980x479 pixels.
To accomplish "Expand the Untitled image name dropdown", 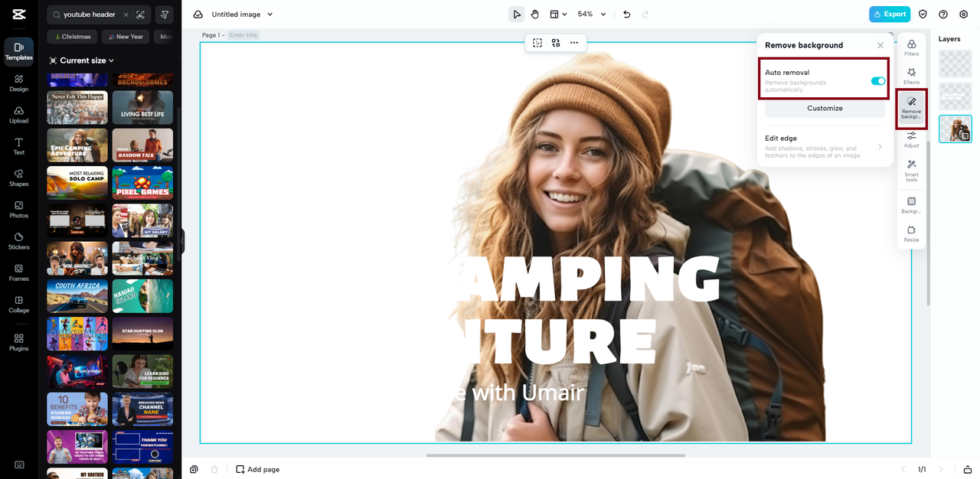I will pyautogui.click(x=242, y=15).
